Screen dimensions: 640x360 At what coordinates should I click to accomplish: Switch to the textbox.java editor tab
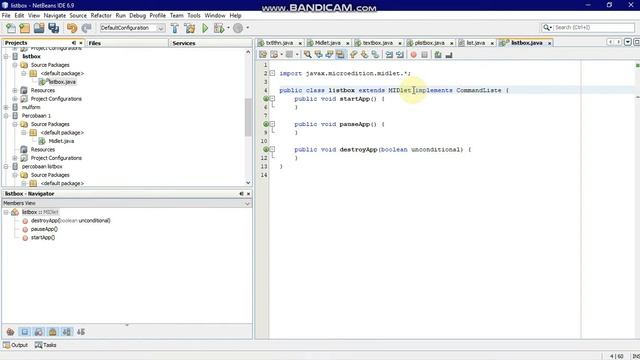click(378, 43)
